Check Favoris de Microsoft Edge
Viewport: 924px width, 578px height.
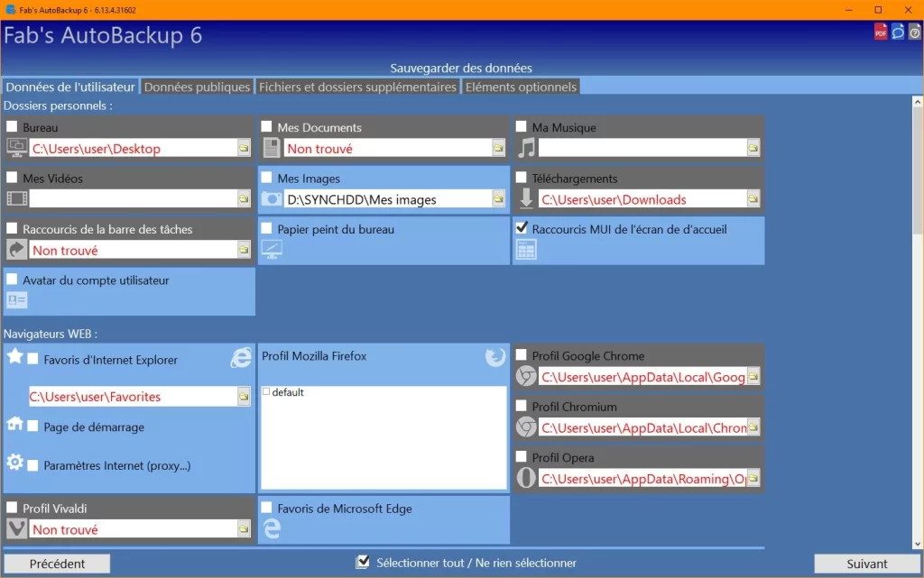266,507
